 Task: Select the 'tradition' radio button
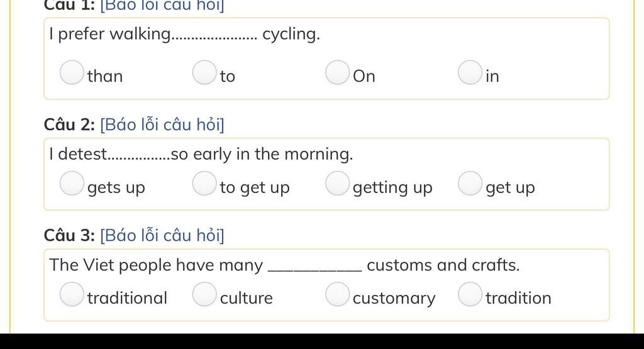(x=470, y=294)
